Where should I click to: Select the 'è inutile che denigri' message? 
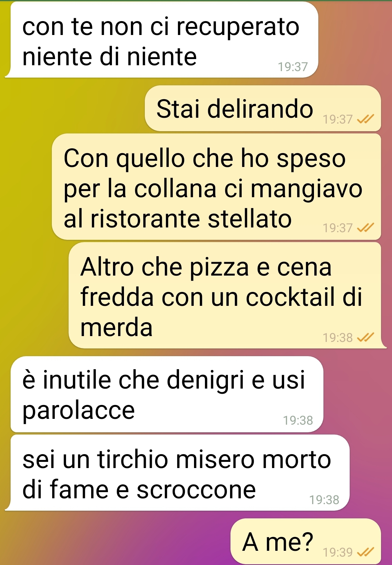click(x=167, y=394)
